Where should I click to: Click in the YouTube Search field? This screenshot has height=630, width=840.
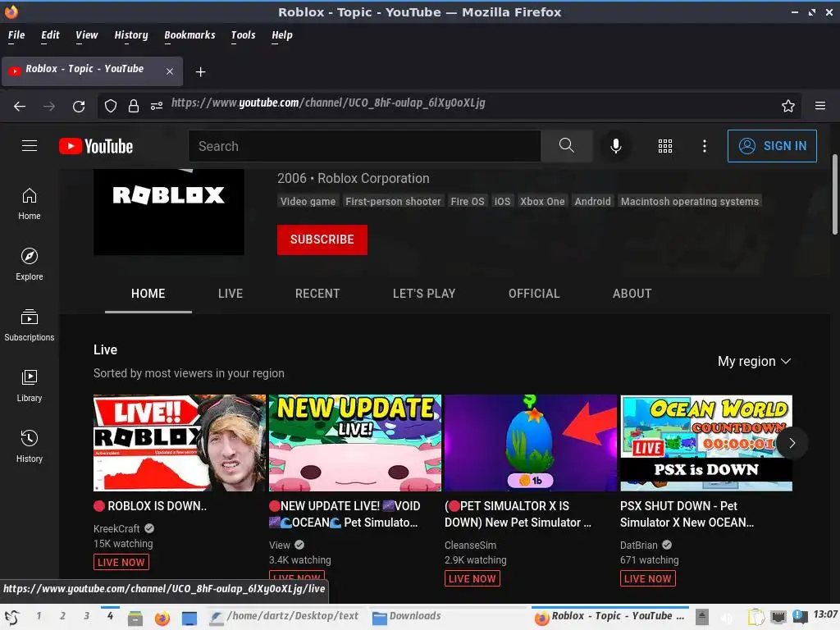pyautogui.click(x=364, y=146)
